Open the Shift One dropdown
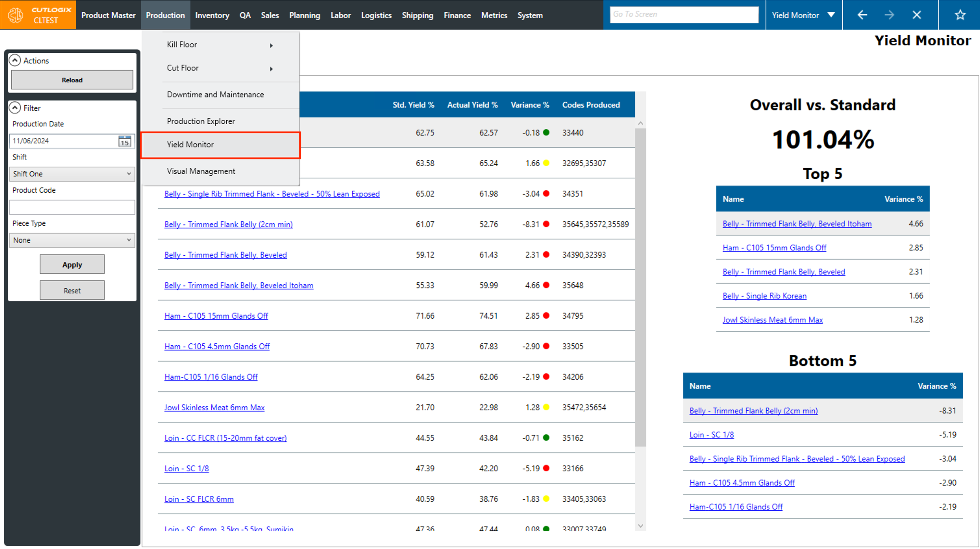980x549 pixels. point(72,174)
